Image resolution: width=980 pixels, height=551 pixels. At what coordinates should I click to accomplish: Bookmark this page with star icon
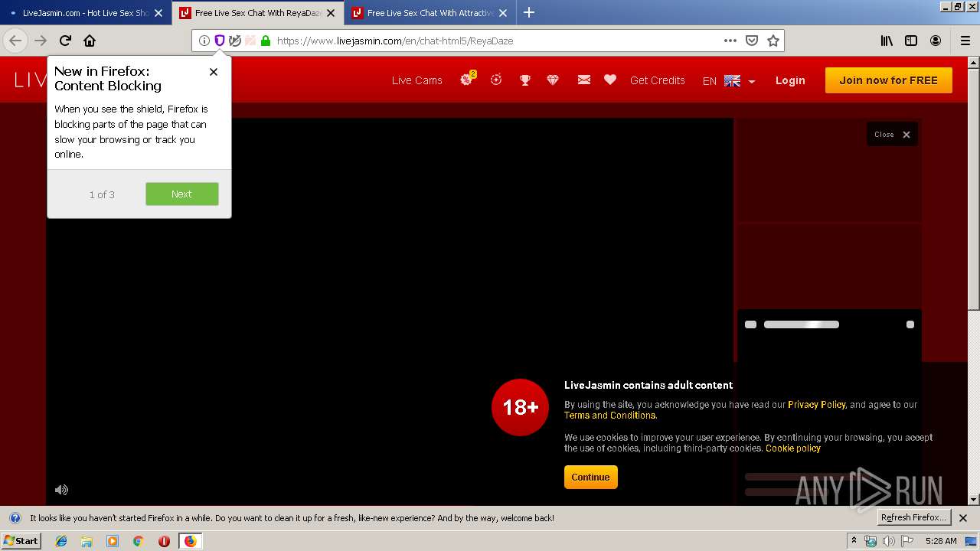click(x=773, y=41)
